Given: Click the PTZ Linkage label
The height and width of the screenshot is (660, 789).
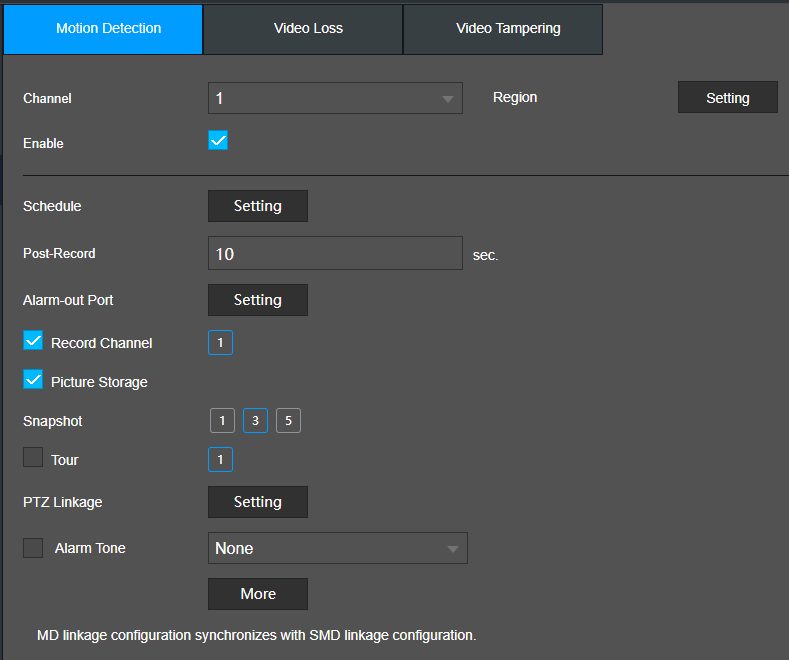Looking at the screenshot, I should [62, 502].
